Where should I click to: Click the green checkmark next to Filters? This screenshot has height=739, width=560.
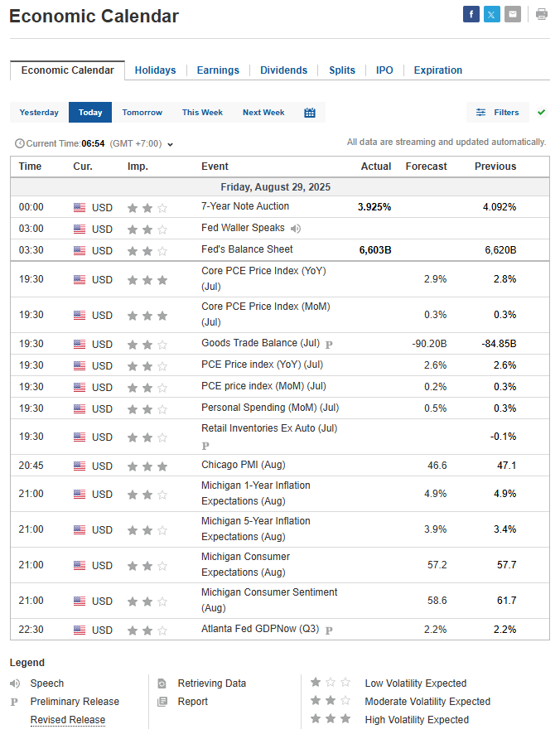coord(542,112)
